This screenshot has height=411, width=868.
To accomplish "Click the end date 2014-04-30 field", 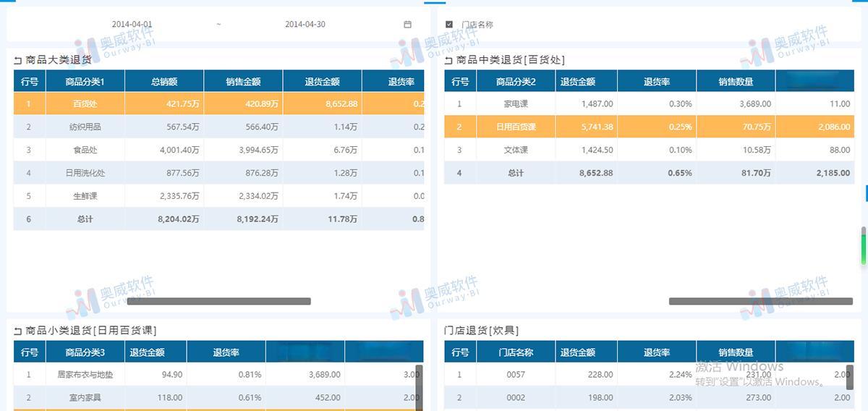I will 305,25.
